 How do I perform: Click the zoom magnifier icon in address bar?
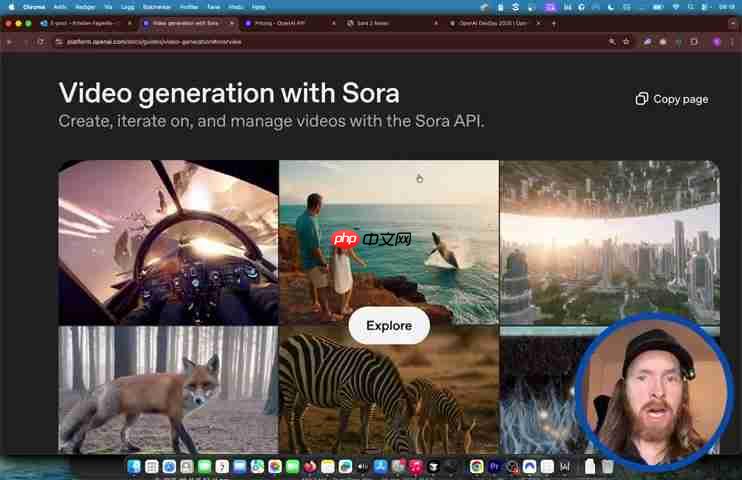pos(612,42)
